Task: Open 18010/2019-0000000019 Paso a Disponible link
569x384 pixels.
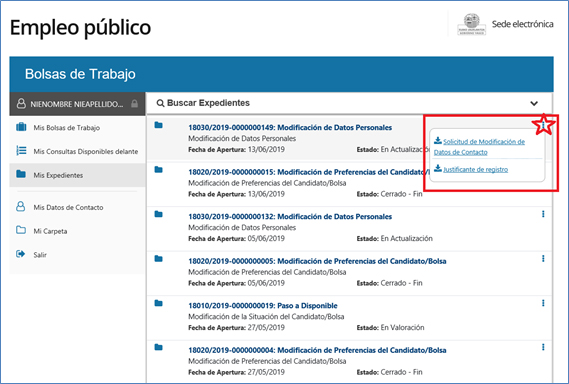Action: (263, 306)
